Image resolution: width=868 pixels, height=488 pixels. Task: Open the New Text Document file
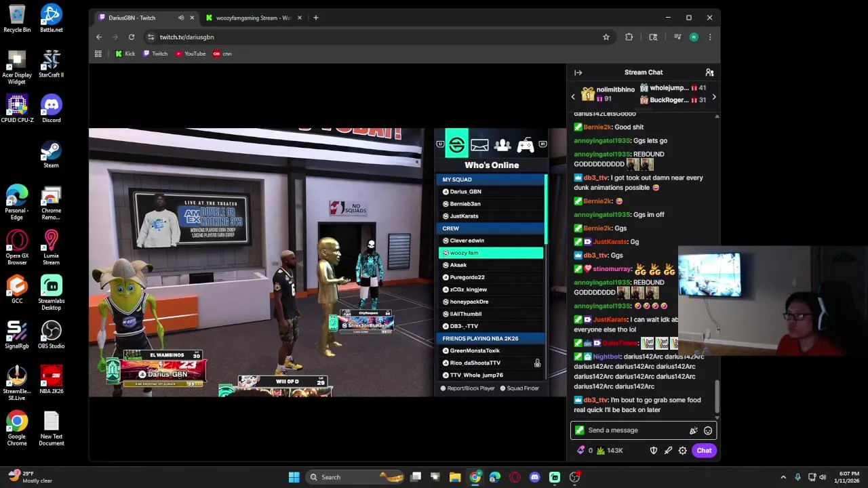(x=51, y=429)
